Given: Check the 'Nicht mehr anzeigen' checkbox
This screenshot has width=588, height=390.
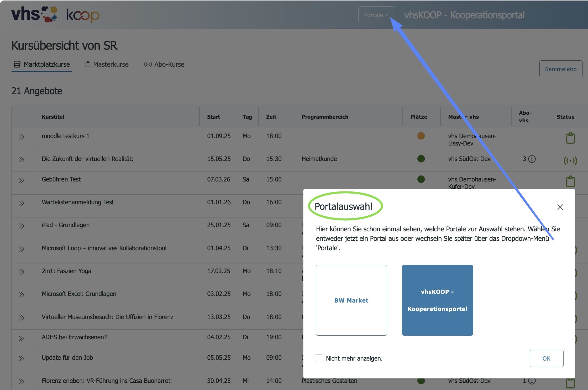Looking at the screenshot, I should pyautogui.click(x=318, y=358).
